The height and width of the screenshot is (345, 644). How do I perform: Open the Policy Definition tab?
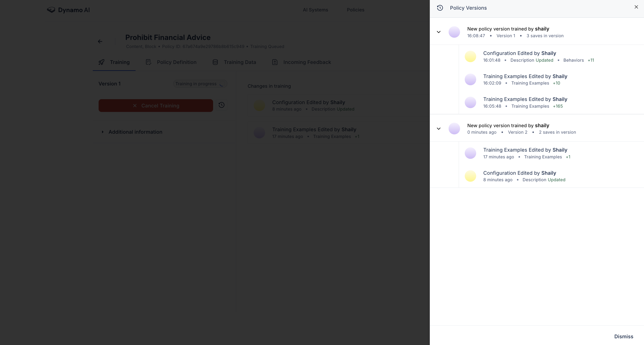coord(171,62)
